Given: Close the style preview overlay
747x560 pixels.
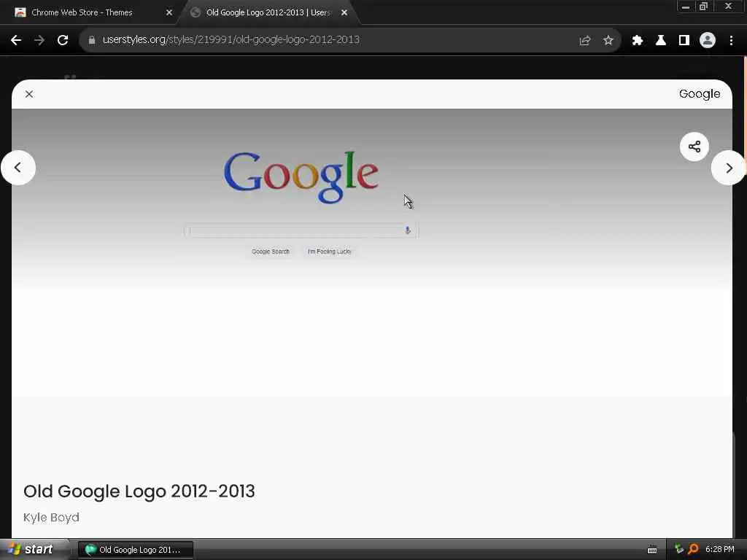Looking at the screenshot, I should click(29, 94).
